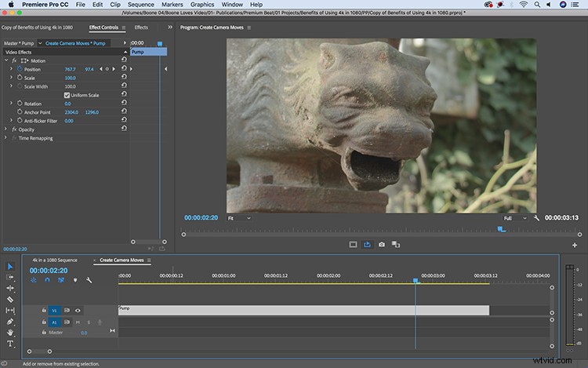This screenshot has width=588, height=368.
Task: Open the Sequence menu
Action: [140, 5]
